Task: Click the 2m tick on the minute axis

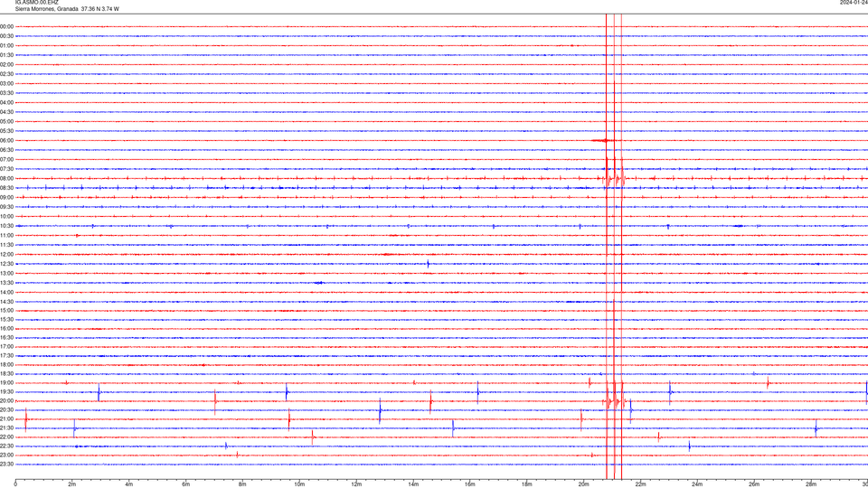Action: (72, 484)
